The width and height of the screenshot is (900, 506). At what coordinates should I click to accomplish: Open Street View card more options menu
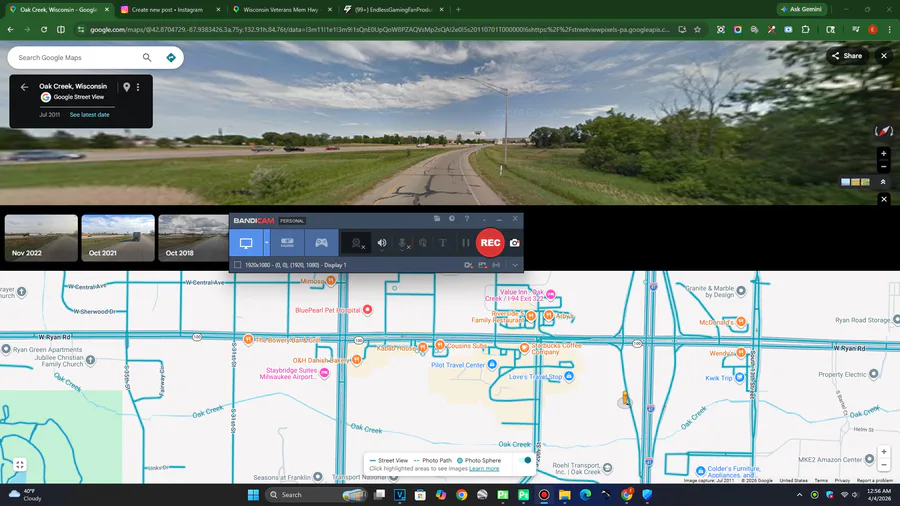tap(138, 87)
